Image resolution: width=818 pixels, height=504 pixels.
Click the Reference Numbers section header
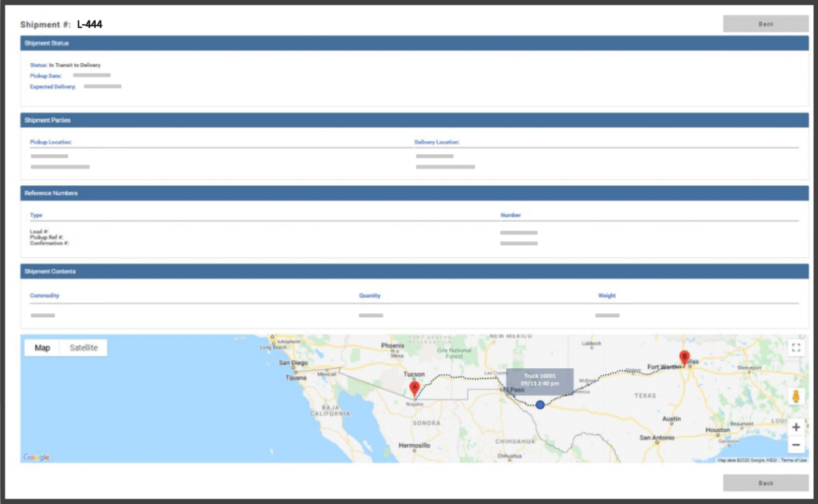[414, 193]
